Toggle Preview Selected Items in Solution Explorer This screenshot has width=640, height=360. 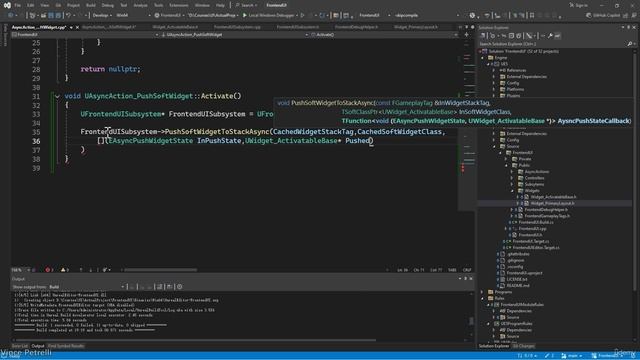coord(557,36)
